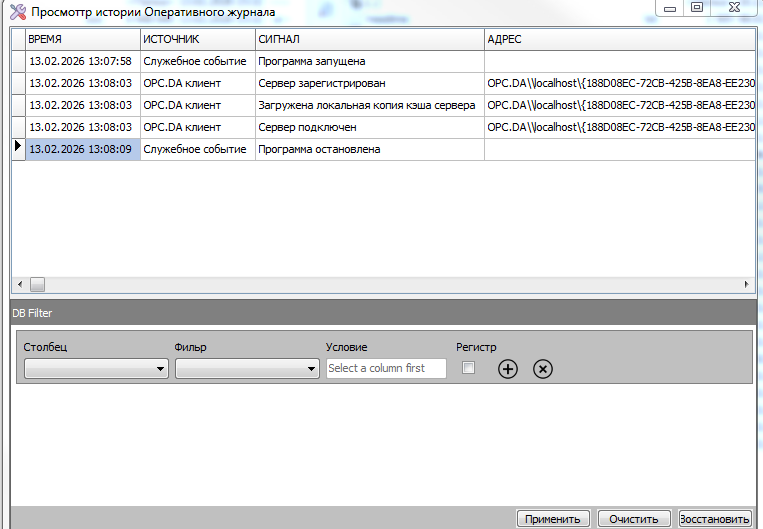Click the ИСТОЧНИК column header
The width and height of the screenshot is (763, 529).
point(197,39)
